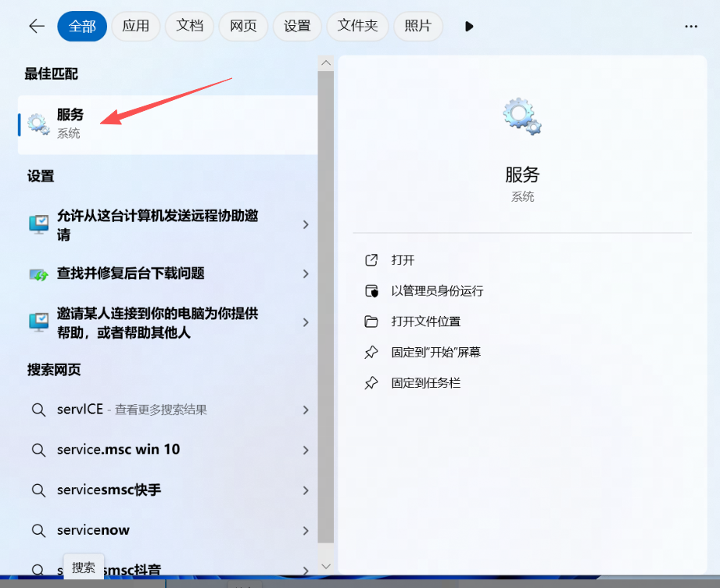Click the play arrow to show more filters
Viewport: 720px width, 588px height.
tap(469, 26)
